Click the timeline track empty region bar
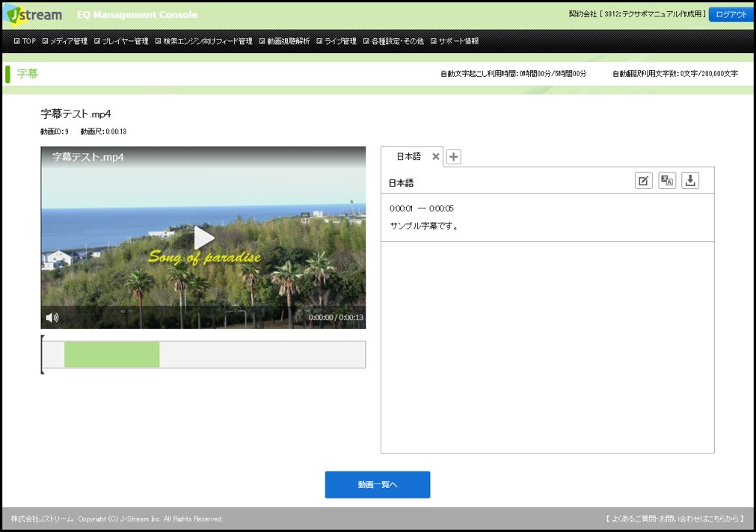The image size is (756, 532). coord(262,354)
